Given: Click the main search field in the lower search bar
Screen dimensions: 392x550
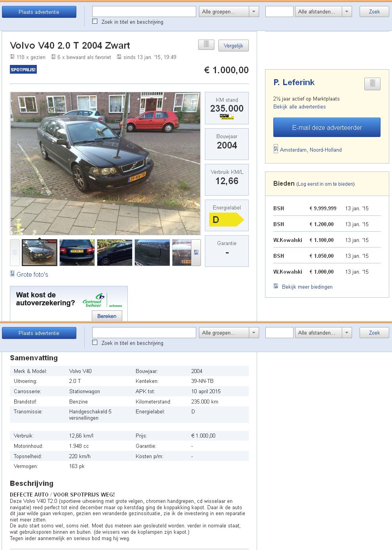Looking at the screenshot, I should [144, 333].
